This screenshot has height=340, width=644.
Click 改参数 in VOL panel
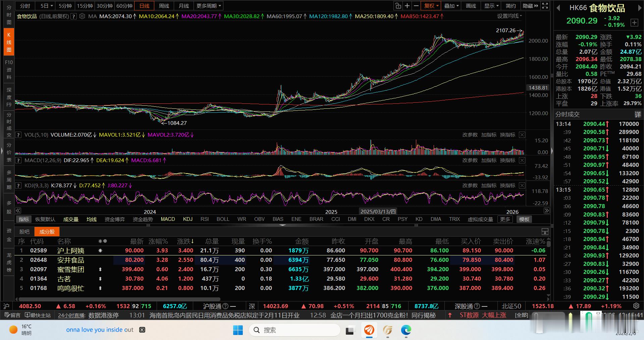470,135
